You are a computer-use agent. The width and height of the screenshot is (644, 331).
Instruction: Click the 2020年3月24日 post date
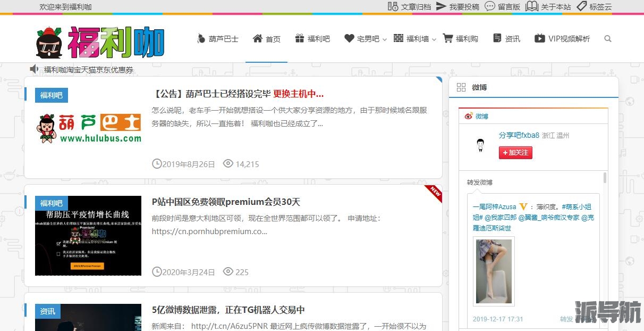click(x=189, y=272)
